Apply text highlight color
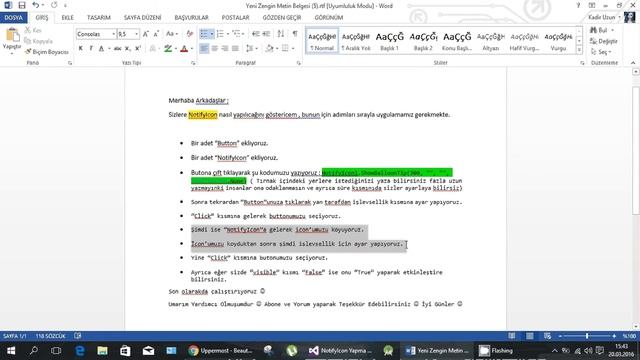The width and height of the screenshot is (640, 360). [x=168, y=49]
